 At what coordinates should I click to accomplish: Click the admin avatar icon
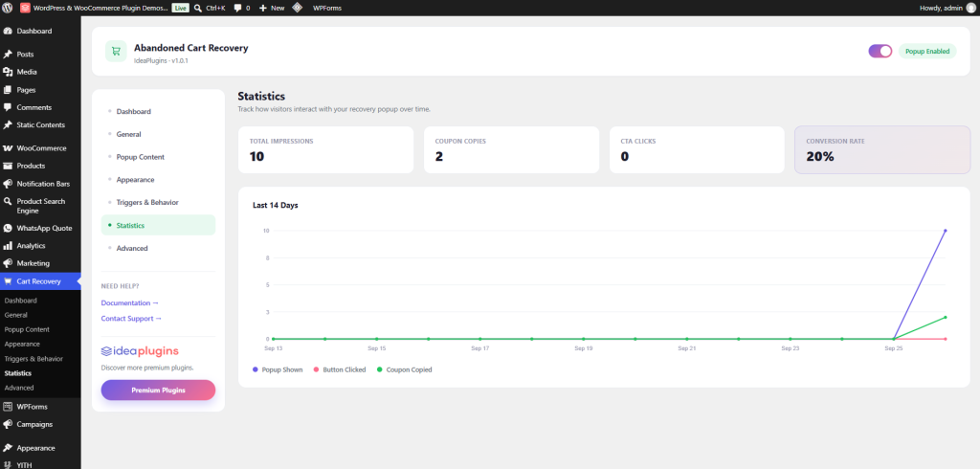tap(970, 8)
